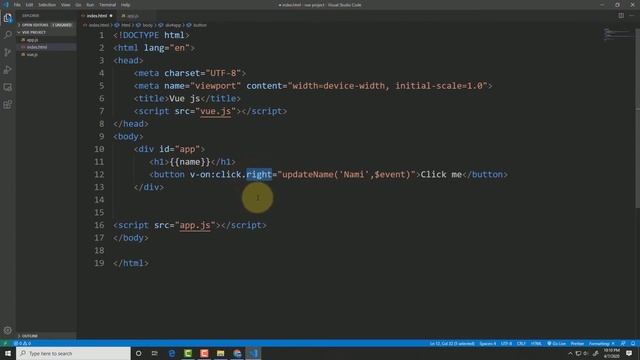
Task: Change indentation via Spaces: 4
Action: point(488,344)
